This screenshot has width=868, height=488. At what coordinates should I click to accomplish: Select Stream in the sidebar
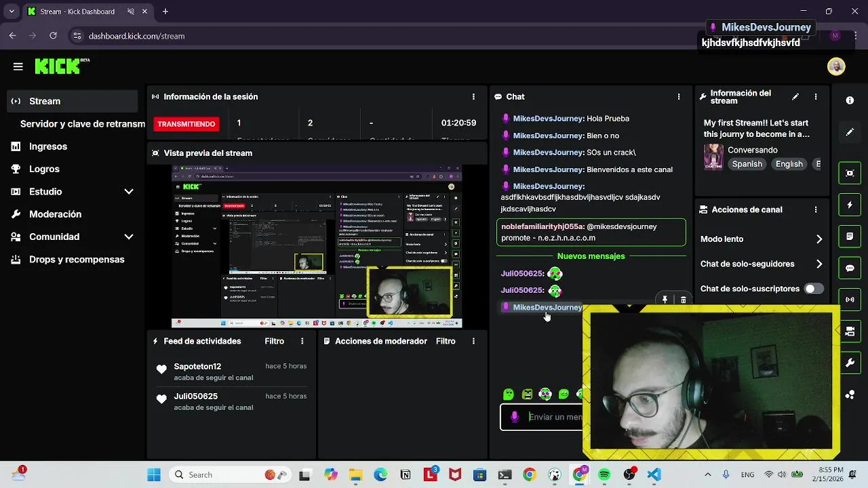tap(71, 101)
